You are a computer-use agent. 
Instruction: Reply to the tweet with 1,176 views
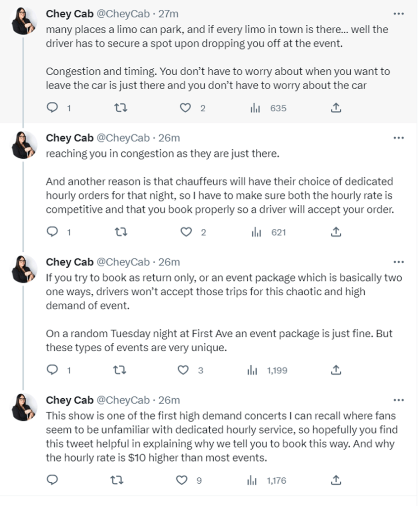click(52, 480)
